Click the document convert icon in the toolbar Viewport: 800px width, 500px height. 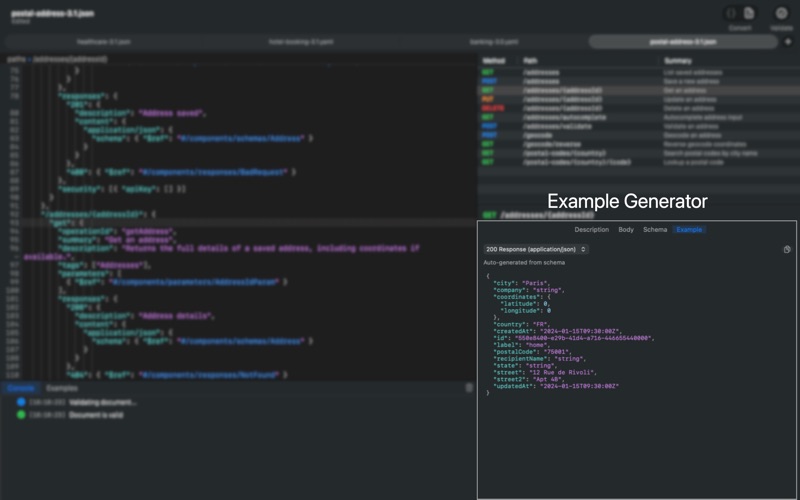(749, 13)
